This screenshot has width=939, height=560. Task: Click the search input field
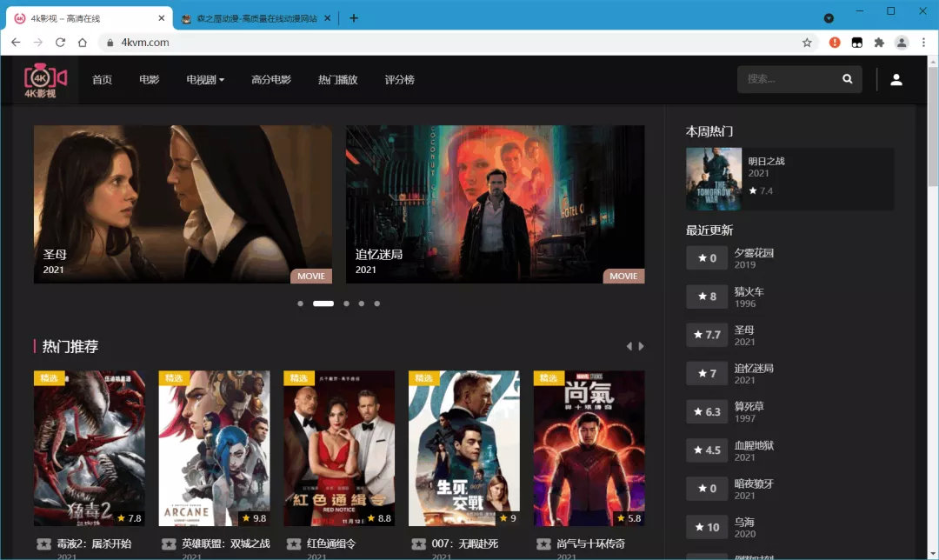[x=790, y=79]
